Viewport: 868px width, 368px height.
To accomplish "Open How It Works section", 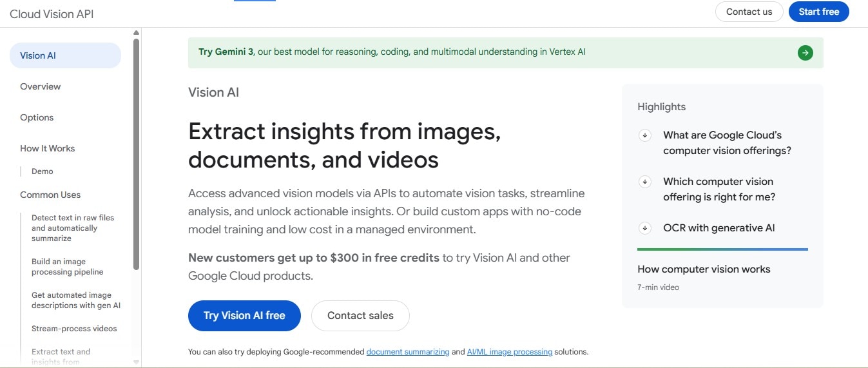I will (47, 148).
